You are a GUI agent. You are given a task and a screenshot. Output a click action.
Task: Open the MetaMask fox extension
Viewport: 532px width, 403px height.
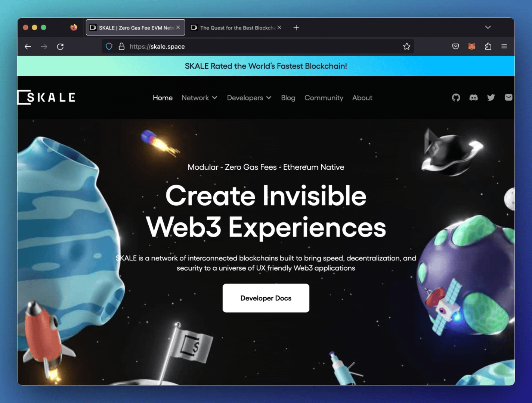[472, 46]
